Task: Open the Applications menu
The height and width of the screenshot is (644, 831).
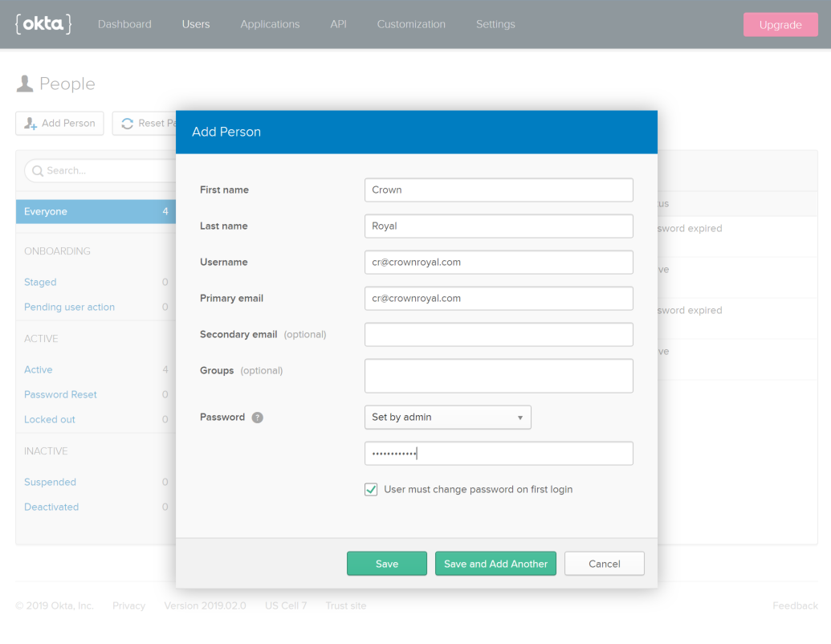Action: point(270,24)
